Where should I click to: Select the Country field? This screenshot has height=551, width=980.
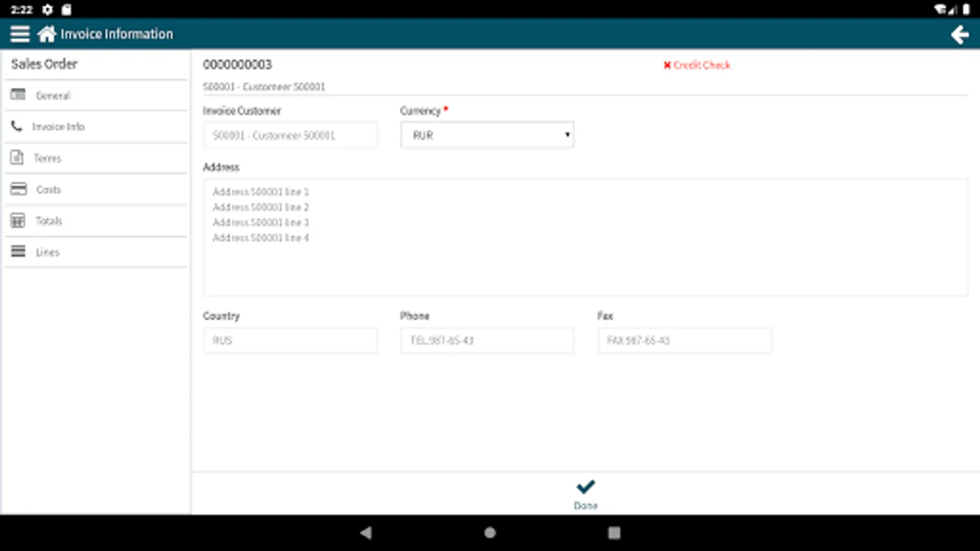[290, 340]
